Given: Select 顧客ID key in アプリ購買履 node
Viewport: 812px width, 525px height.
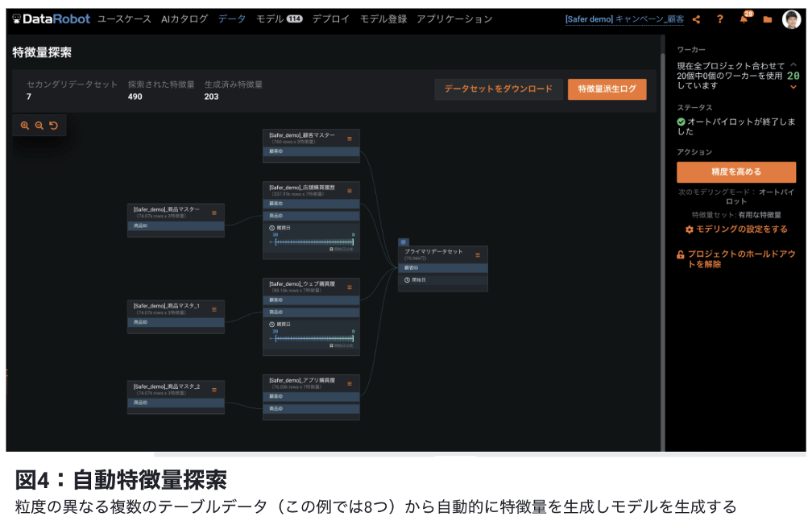Looking at the screenshot, I should pos(311,397).
